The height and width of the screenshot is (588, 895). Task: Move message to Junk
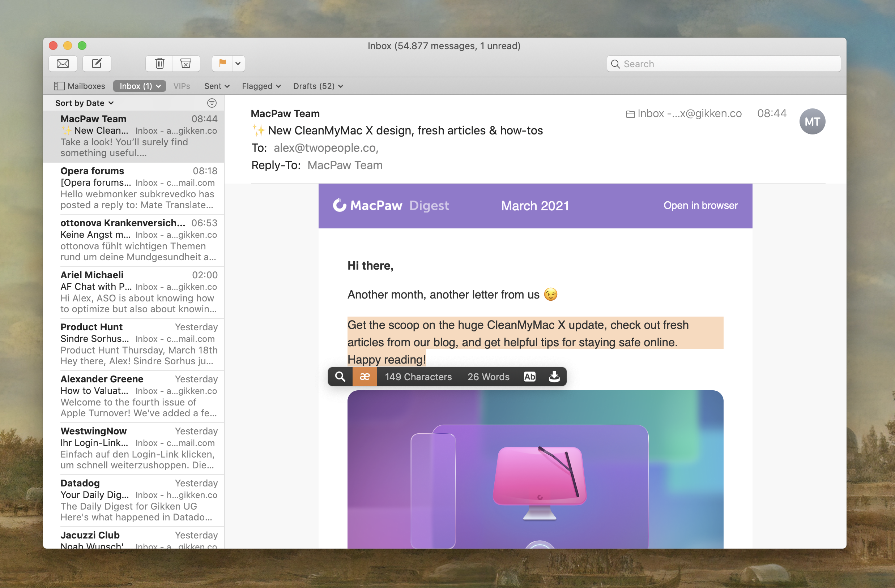pyautogui.click(x=186, y=64)
